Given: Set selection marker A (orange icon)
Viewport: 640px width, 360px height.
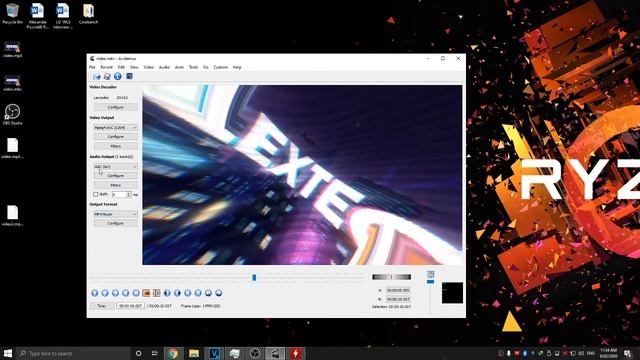Looking at the screenshot, I should [x=146, y=293].
